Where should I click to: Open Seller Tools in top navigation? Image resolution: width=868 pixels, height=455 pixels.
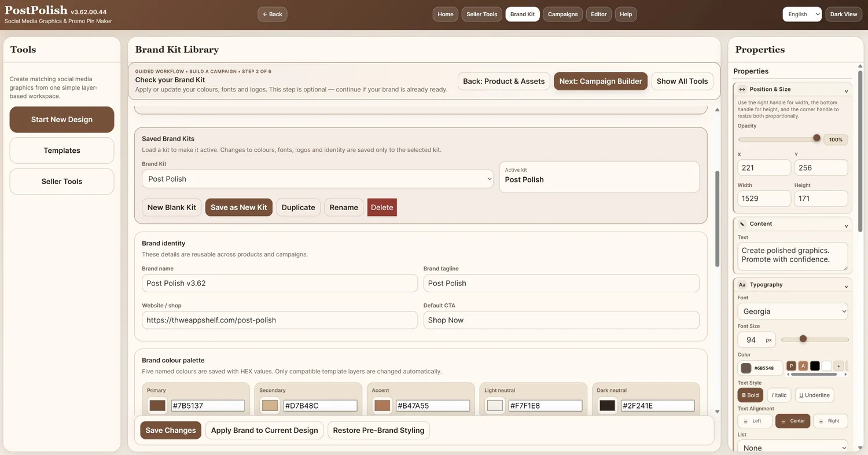[x=482, y=14]
